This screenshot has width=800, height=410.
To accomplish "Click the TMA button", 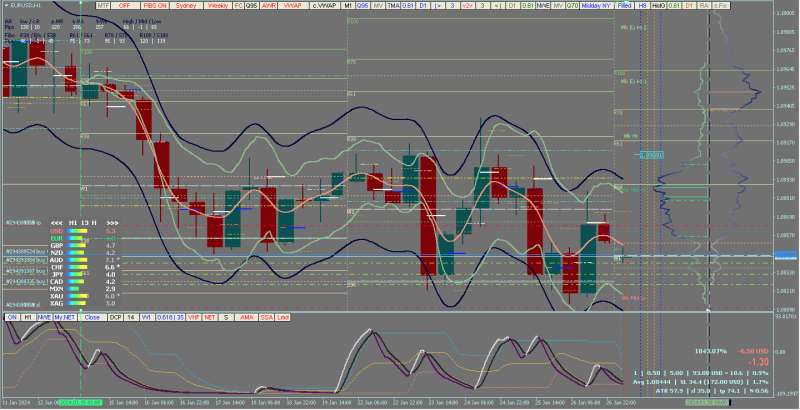I will [x=393, y=6].
